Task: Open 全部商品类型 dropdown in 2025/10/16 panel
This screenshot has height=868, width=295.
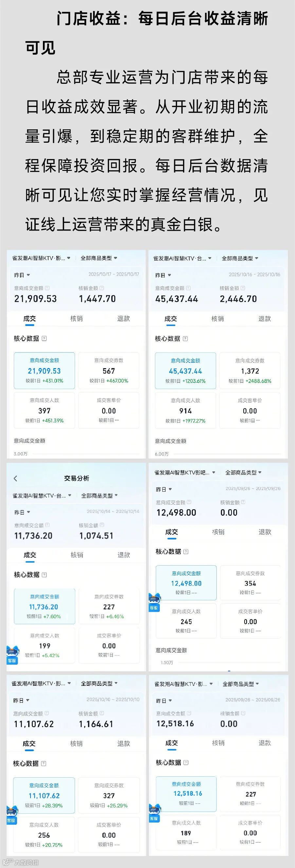Action: (x=240, y=259)
